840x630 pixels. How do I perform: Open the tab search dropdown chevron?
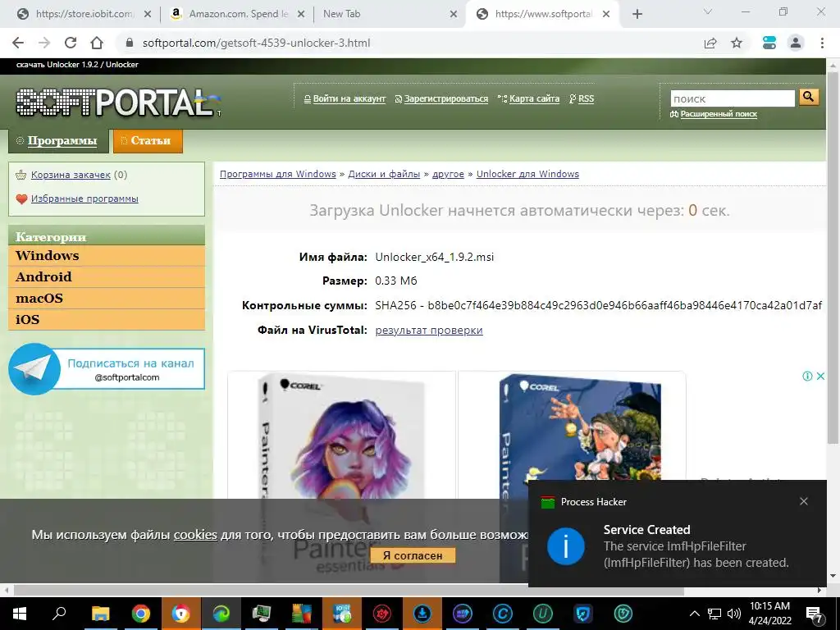708,11
